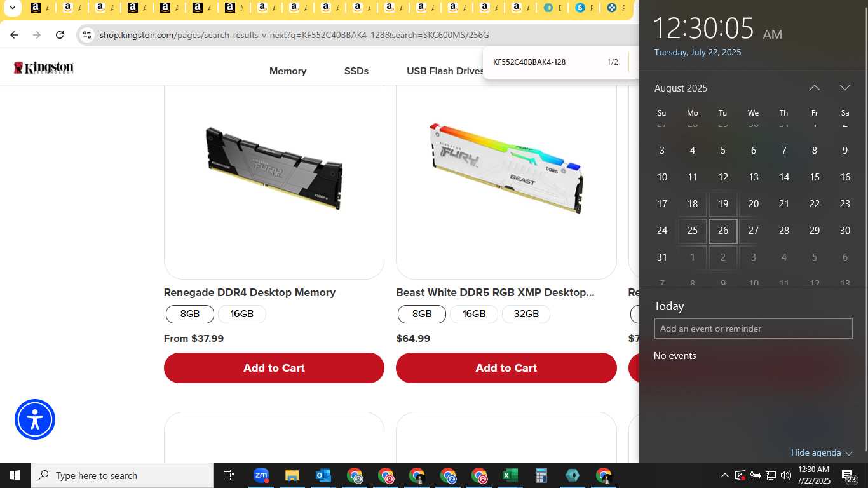This screenshot has width=868, height=488.
Task: Add Beast White DDR5 to cart
Action: pos(506,368)
